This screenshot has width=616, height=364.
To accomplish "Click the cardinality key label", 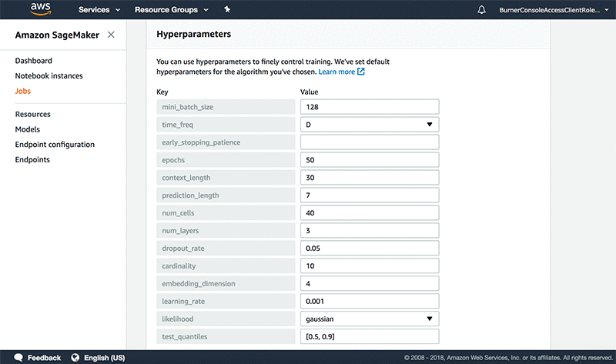I will [x=226, y=265].
